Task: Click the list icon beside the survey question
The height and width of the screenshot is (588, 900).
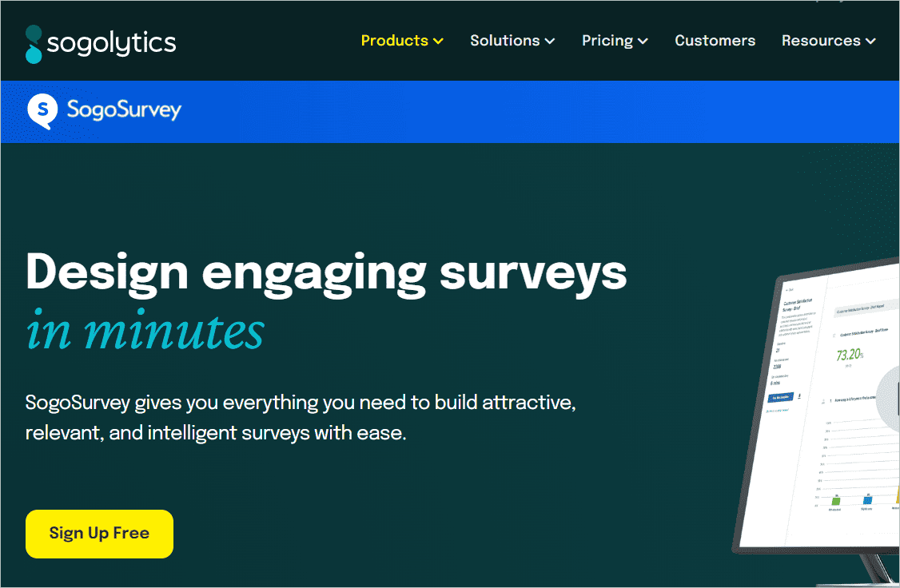Action: point(822,401)
